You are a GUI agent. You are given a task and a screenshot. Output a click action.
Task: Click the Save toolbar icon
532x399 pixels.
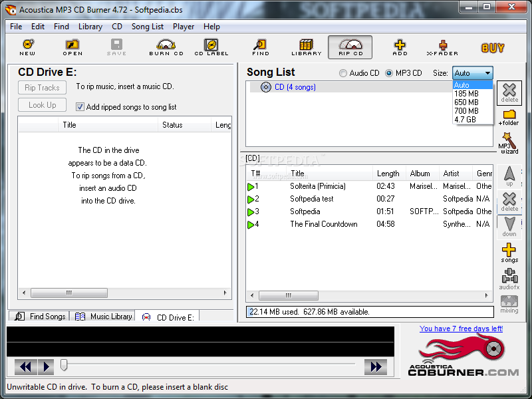tap(116, 47)
